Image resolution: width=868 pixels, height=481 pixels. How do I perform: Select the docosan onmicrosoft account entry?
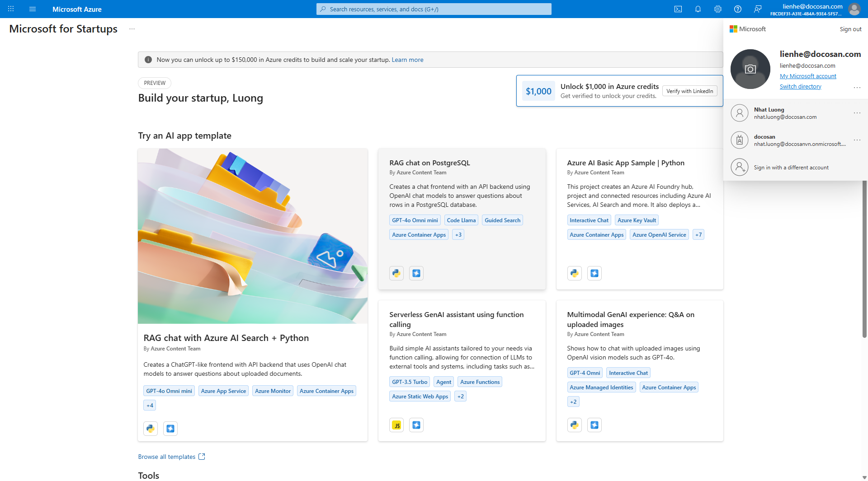(x=796, y=140)
